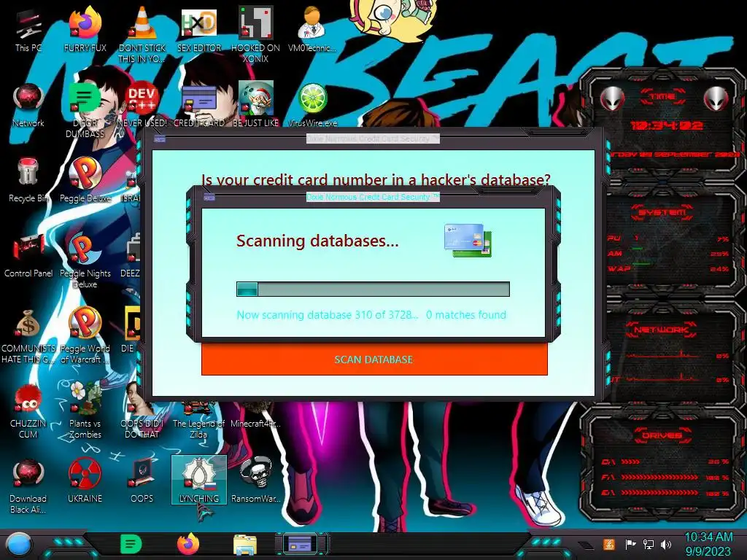The image size is (747, 560).
Task: Open the HxD hex editor desktop icon
Action: click(x=199, y=30)
